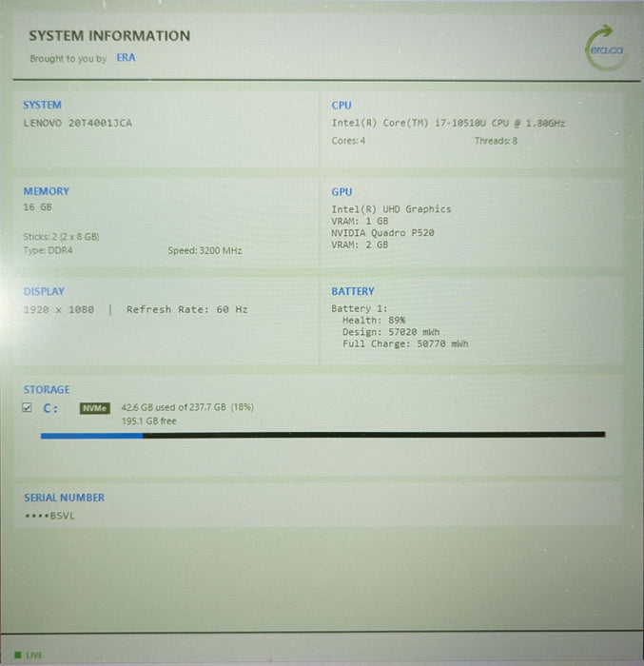Click the C: drive label
This screenshot has height=666, width=644.
[x=50, y=408]
